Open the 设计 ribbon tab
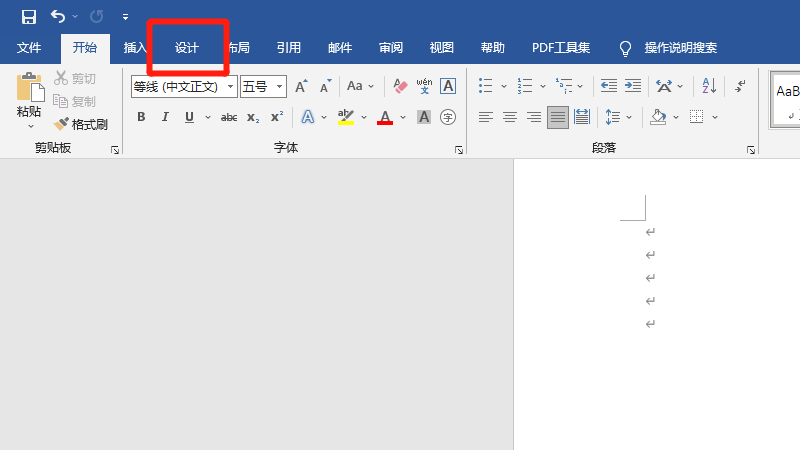The width and height of the screenshot is (800, 450). point(187,47)
